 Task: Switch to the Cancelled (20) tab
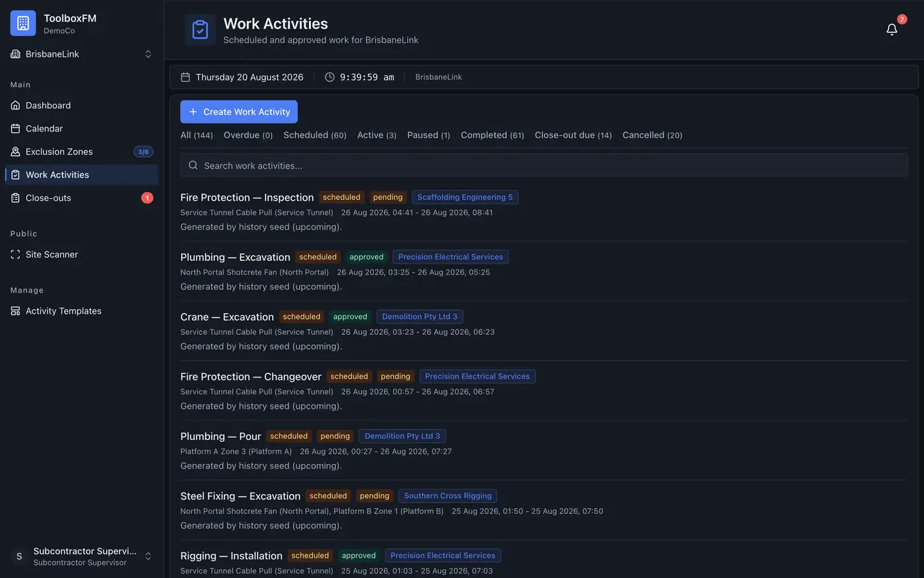pos(652,135)
